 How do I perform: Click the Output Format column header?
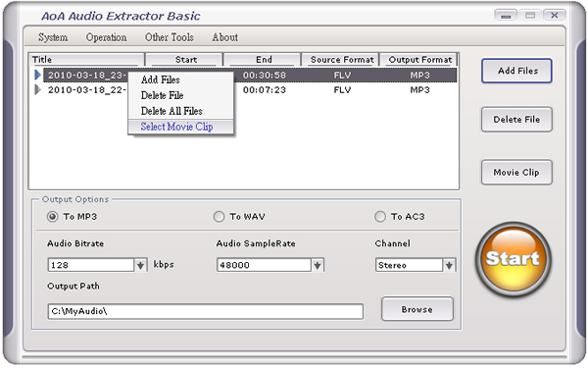pyautogui.click(x=419, y=60)
